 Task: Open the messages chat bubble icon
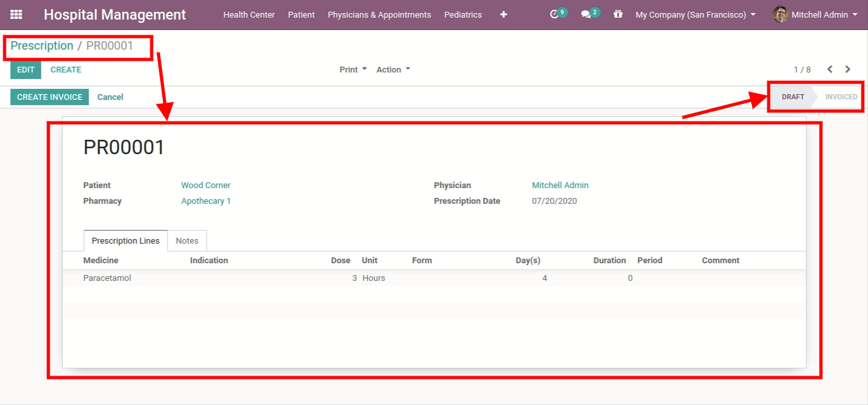tap(586, 14)
